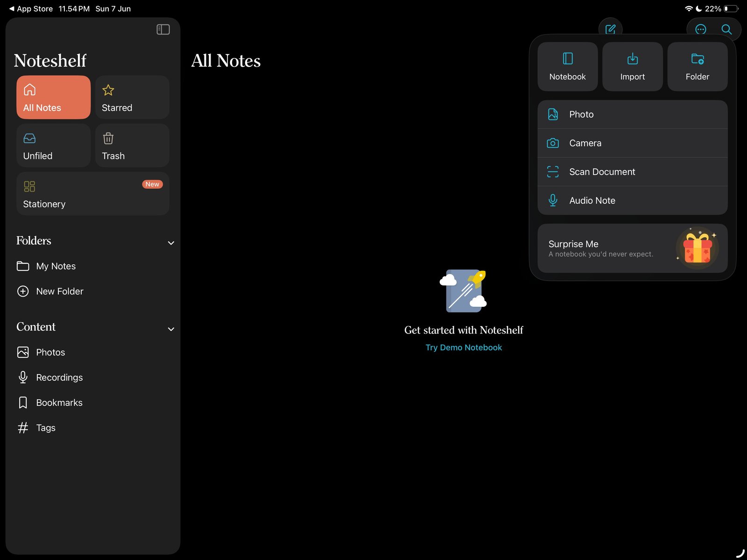Go back to App Store
747x560 pixels.
point(31,9)
